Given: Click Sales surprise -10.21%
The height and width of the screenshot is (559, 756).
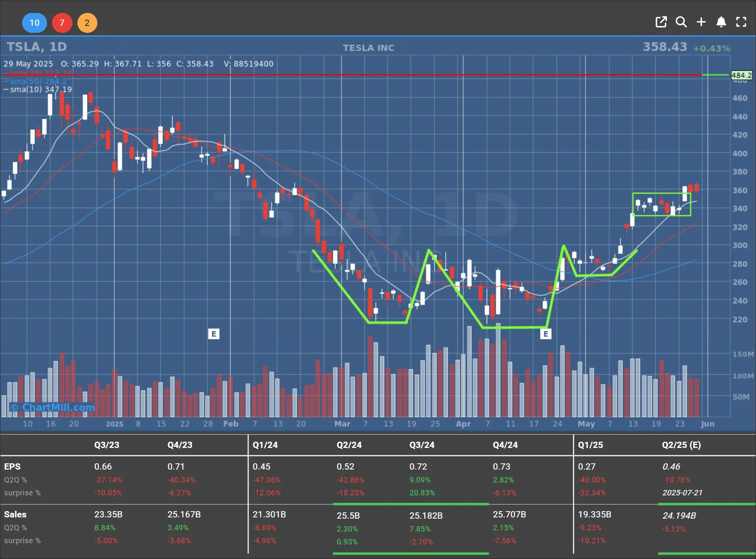Looking at the screenshot, I should click(x=592, y=540).
